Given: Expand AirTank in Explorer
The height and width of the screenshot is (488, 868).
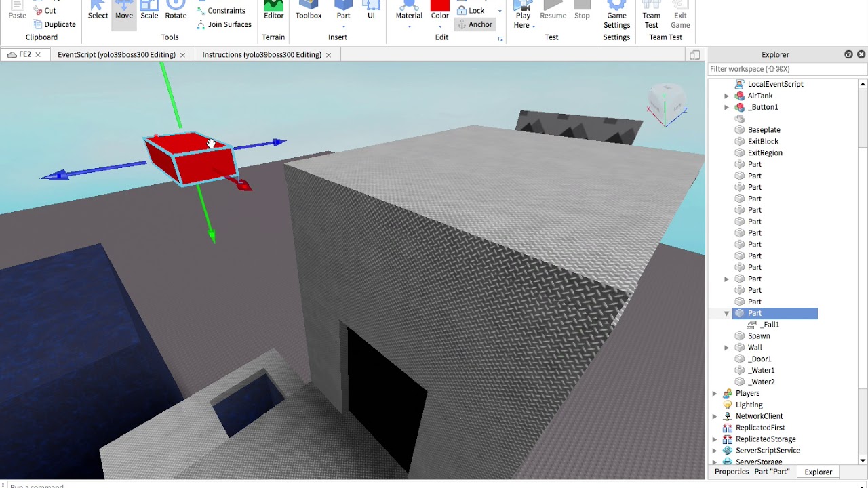Looking at the screenshot, I should 726,96.
